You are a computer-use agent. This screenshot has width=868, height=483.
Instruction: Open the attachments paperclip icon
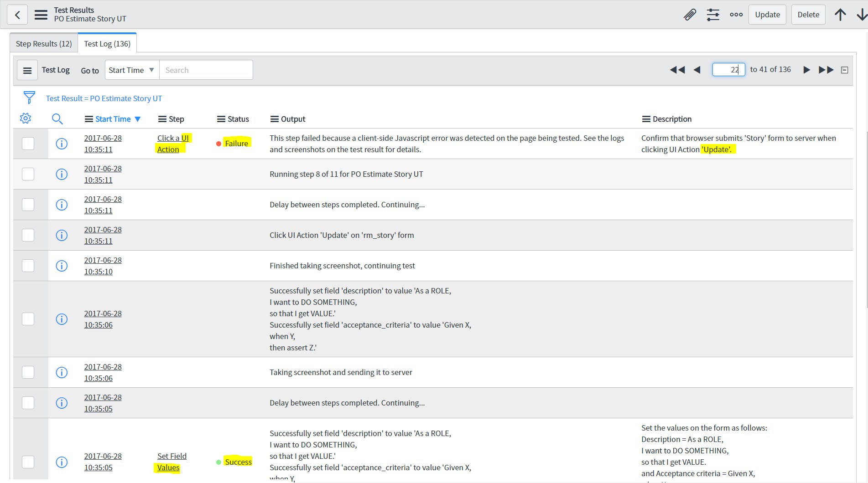(x=690, y=15)
